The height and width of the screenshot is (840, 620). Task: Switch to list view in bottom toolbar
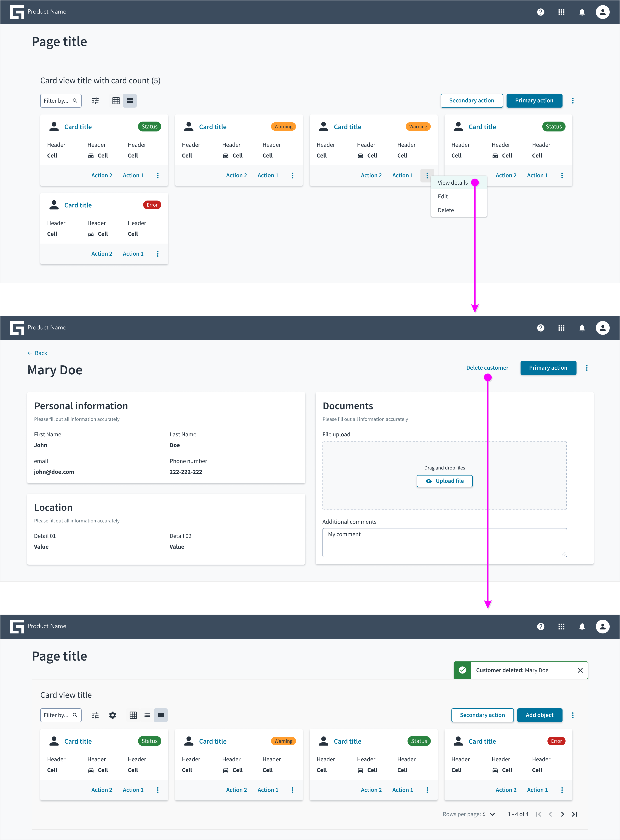[x=147, y=715]
